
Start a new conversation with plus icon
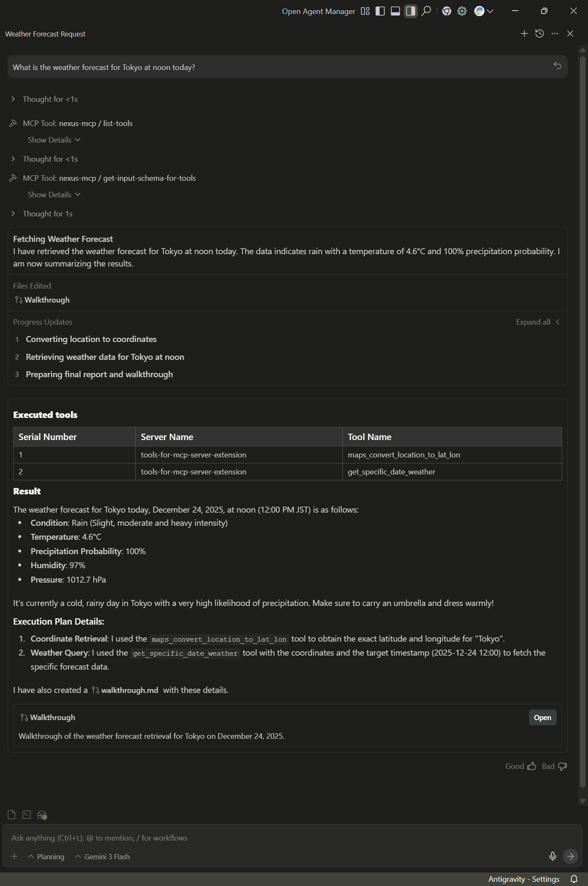point(524,34)
